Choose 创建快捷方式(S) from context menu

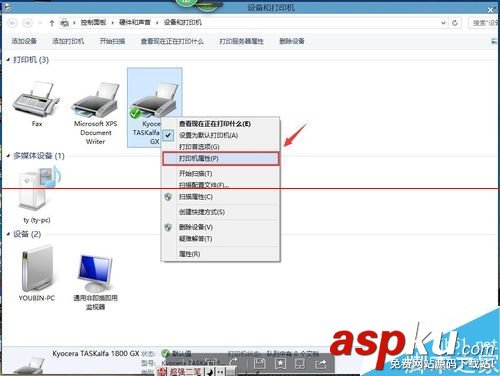pos(220,212)
